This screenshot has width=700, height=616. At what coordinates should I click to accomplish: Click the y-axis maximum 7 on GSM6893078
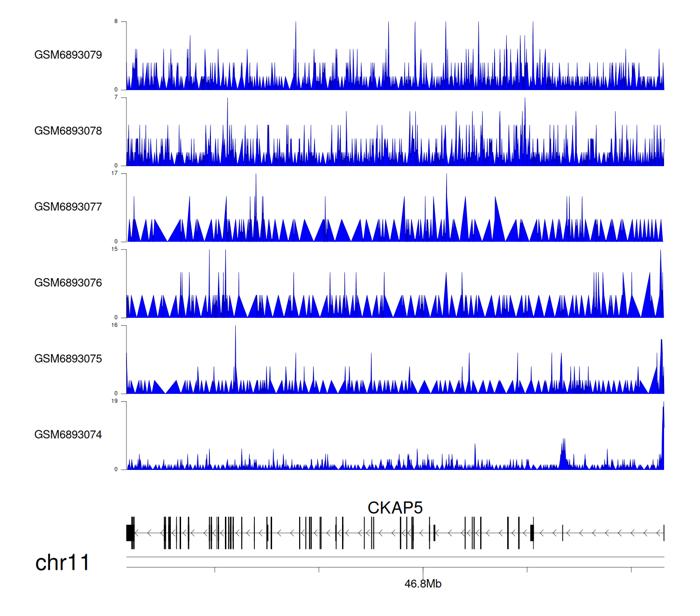tap(116, 98)
